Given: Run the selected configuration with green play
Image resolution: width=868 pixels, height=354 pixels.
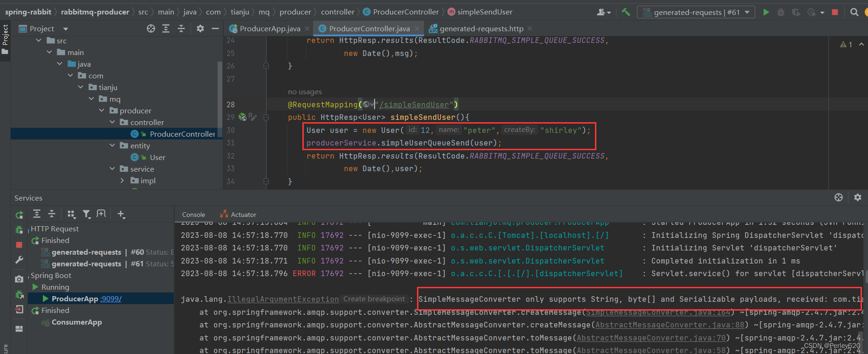Looking at the screenshot, I should pyautogui.click(x=766, y=12).
